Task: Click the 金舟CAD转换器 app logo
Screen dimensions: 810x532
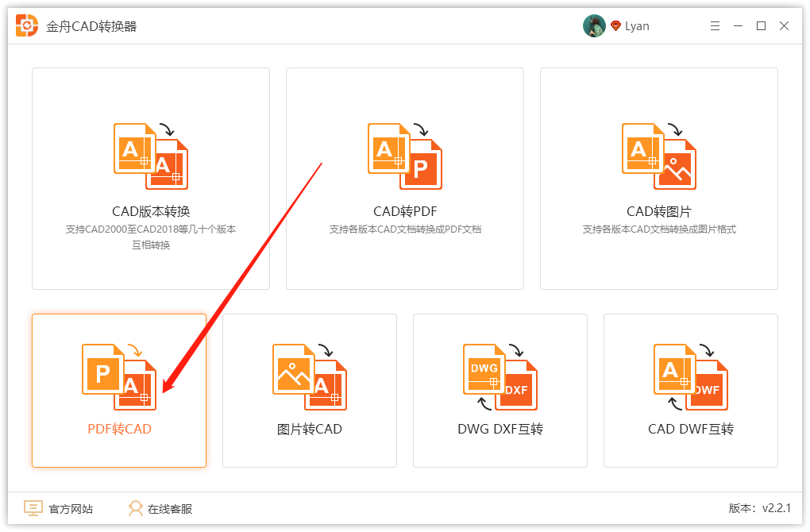Action: pos(28,26)
